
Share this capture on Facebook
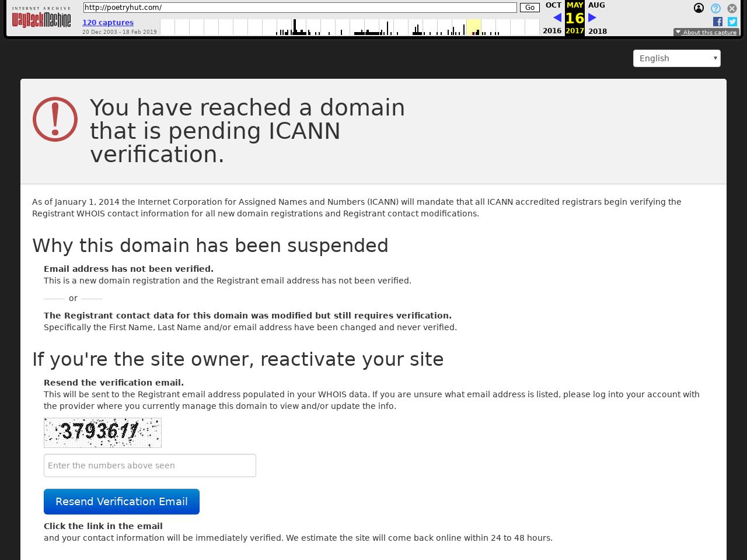tap(718, 22)
